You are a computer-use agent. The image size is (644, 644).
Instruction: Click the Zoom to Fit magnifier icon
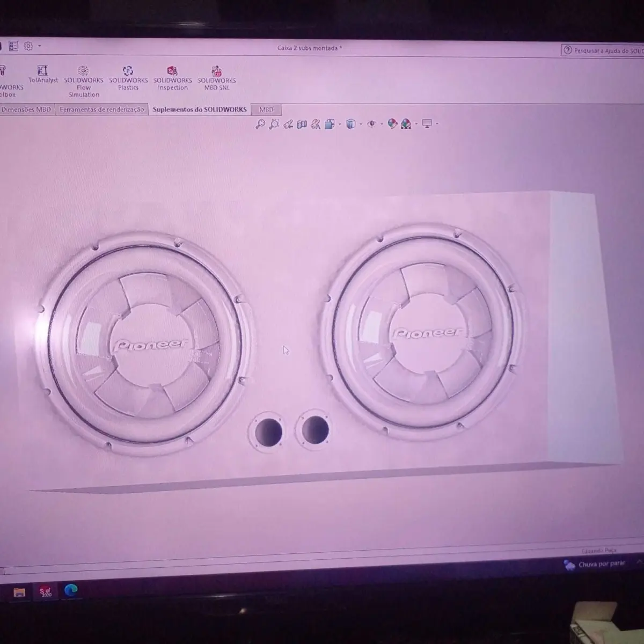260,124
